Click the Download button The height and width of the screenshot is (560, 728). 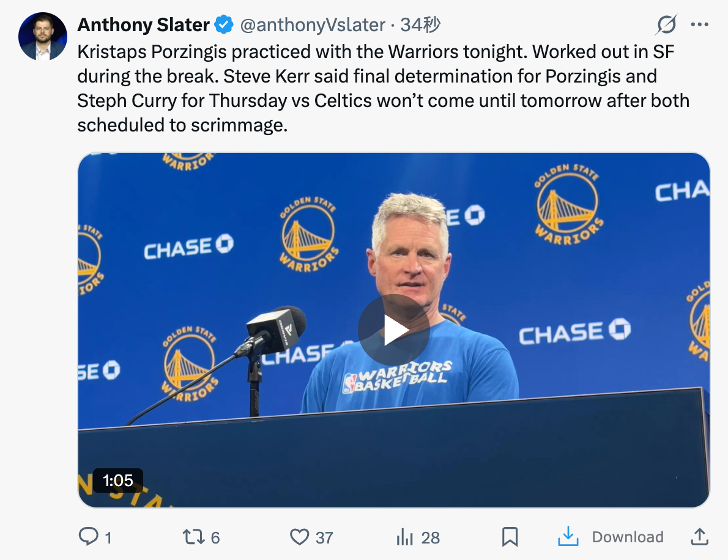(611, 537)
